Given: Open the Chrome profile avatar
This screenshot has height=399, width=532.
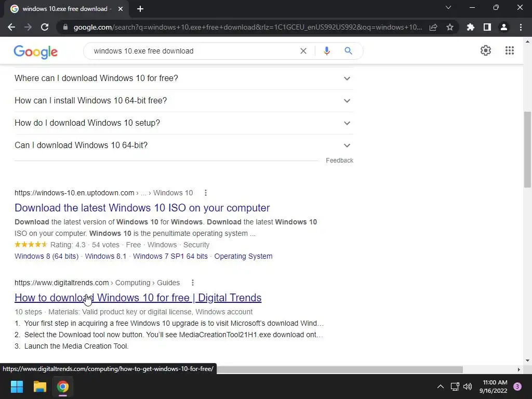Looking at the screenshot, I should coord(504,27).
